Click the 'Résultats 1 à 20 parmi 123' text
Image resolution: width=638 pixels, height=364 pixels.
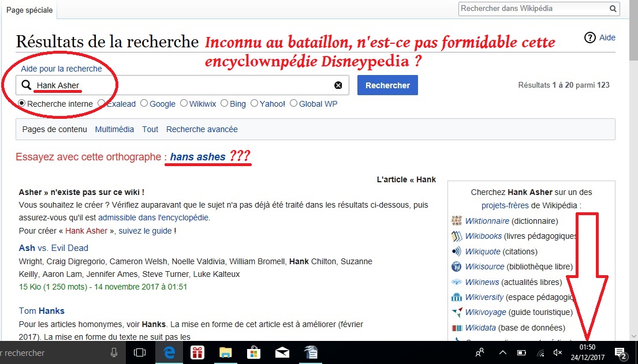(x=564, y=85)
